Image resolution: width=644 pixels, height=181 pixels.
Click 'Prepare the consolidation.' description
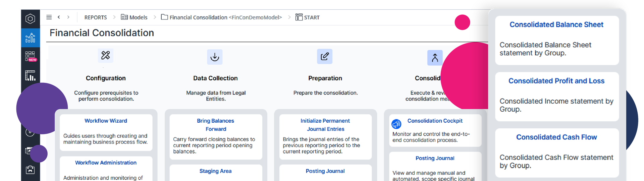coord(325,93)
